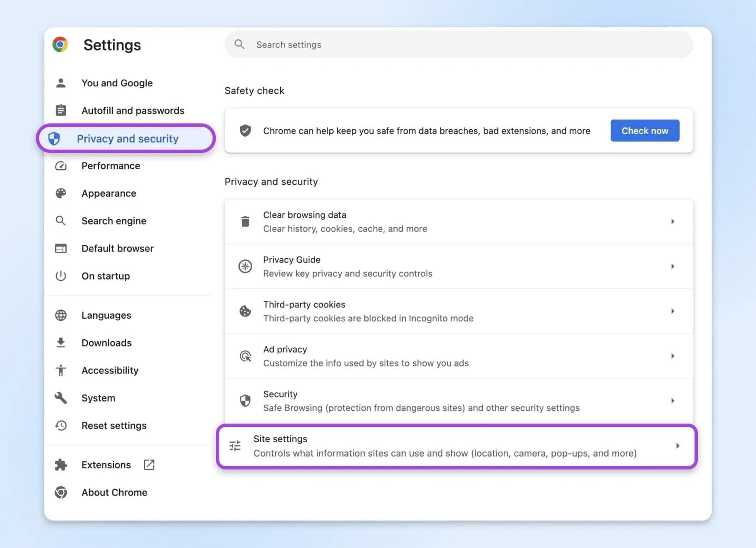Click the Privacy and security section heading
This screenshot has height=548, width=756.
(271, 182)
